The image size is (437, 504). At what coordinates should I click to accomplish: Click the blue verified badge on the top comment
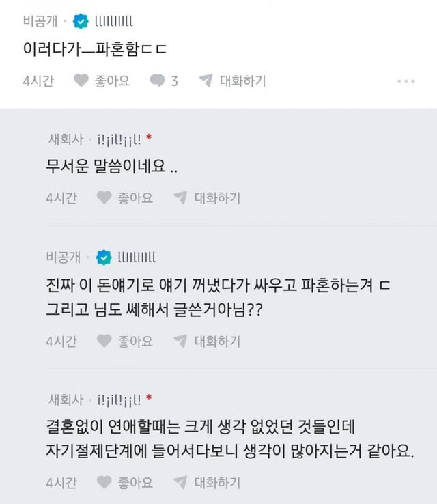tap(81, 21)
